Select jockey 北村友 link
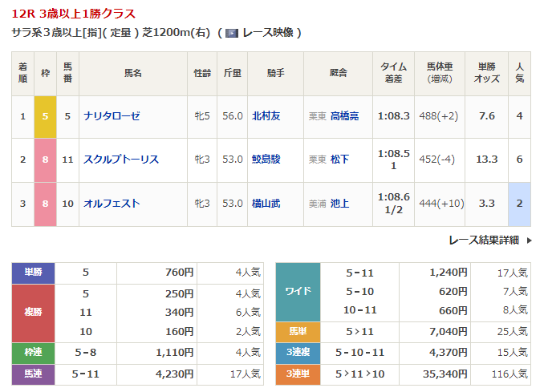The height and width of the screenshot is (392, 544). (x=266, y=116)
